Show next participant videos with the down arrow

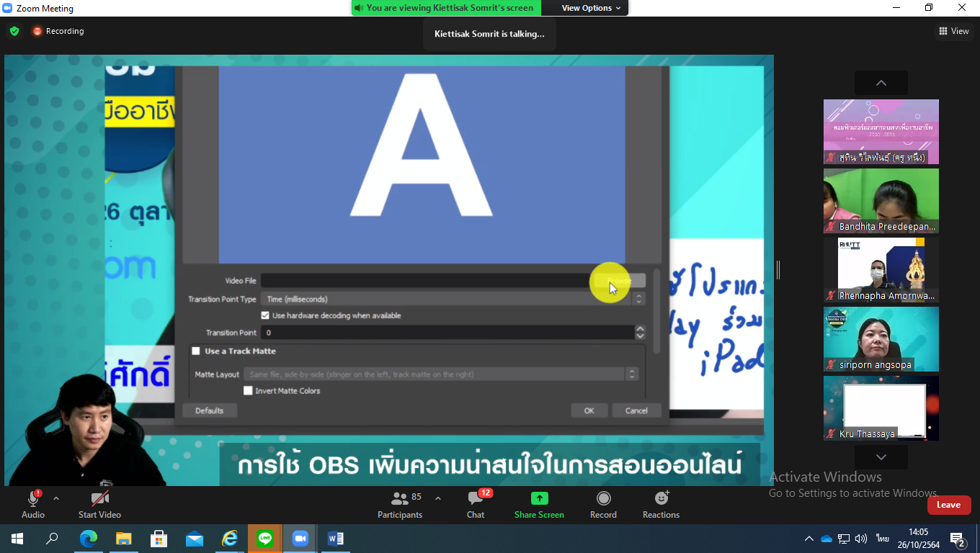point(881,457)
